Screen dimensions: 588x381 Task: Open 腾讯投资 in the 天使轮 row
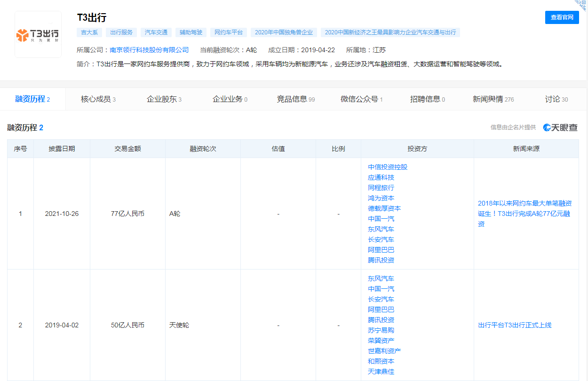click(x=381, y=320)
